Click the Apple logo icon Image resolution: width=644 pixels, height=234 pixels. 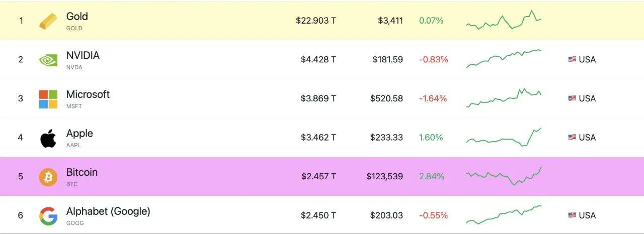point(48,138)
